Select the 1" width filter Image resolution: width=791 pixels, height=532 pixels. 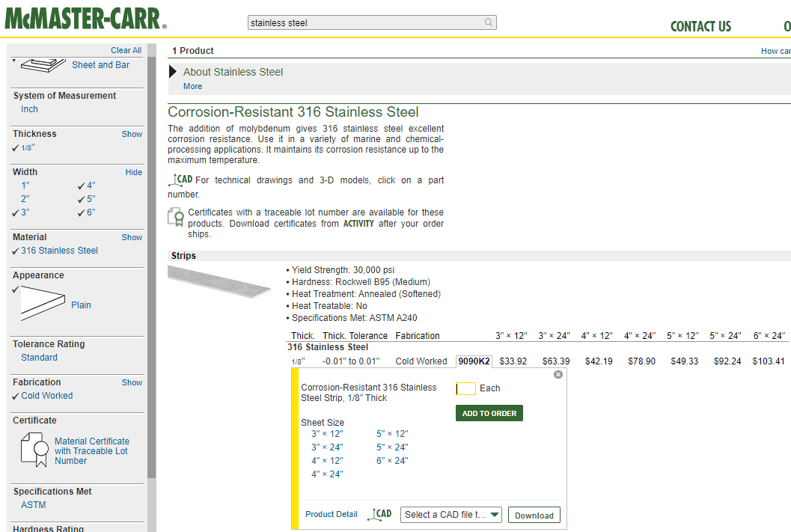(x=25, y=185)
